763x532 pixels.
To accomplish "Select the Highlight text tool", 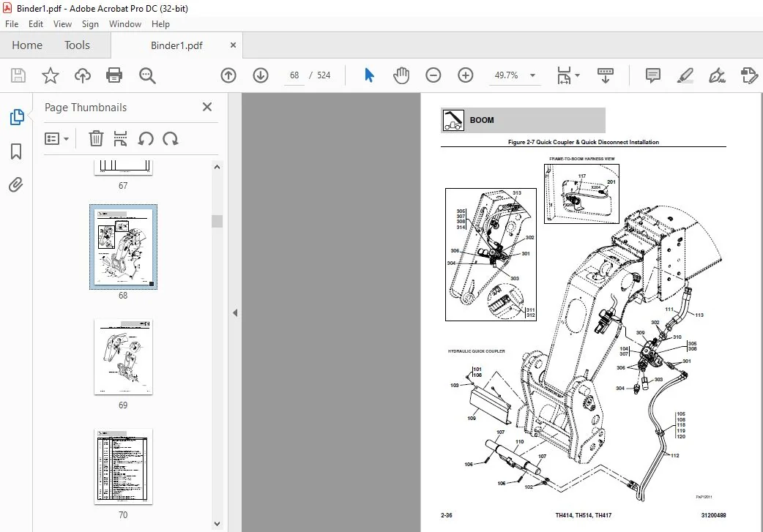I will [x=685, y=75].
